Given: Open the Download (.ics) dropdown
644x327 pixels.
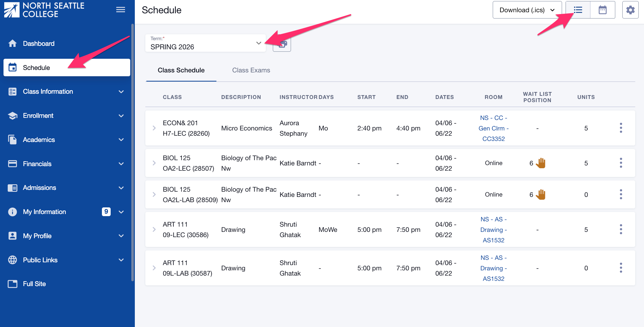Looking at the screenshot, I should click(527, 10).
